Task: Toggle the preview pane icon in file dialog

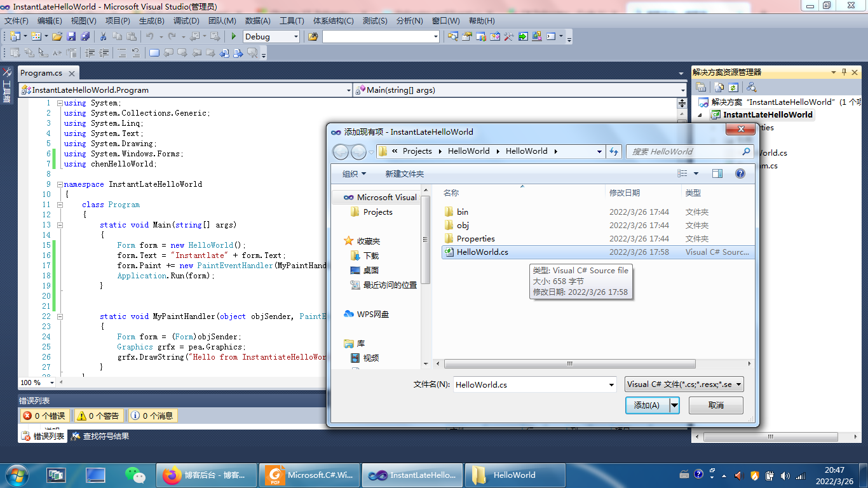Action: point(717,173)
